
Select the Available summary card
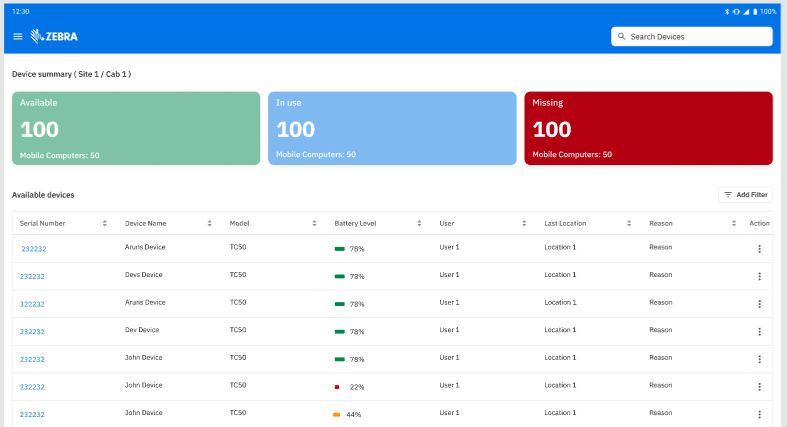coord(136,128)
